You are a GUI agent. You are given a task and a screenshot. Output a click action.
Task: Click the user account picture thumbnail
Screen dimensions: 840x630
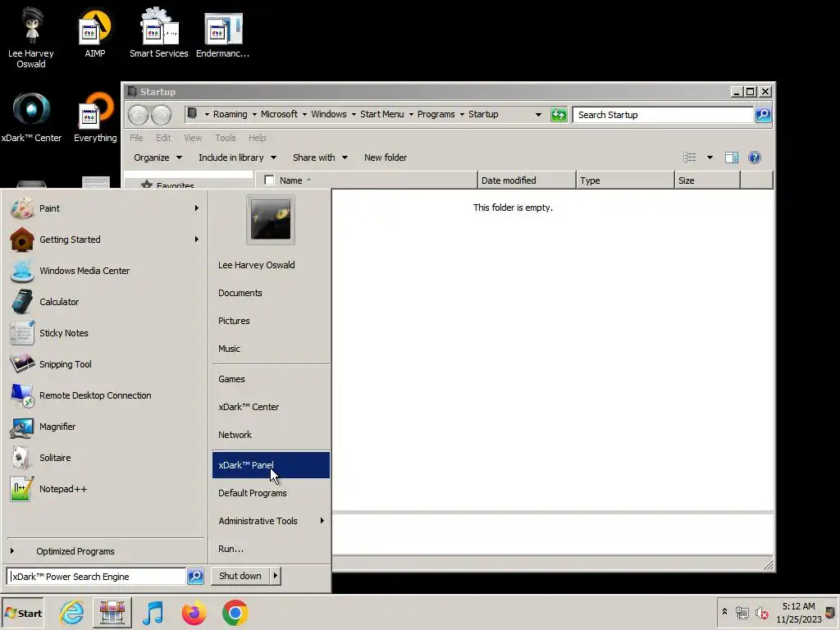point(271,220)
